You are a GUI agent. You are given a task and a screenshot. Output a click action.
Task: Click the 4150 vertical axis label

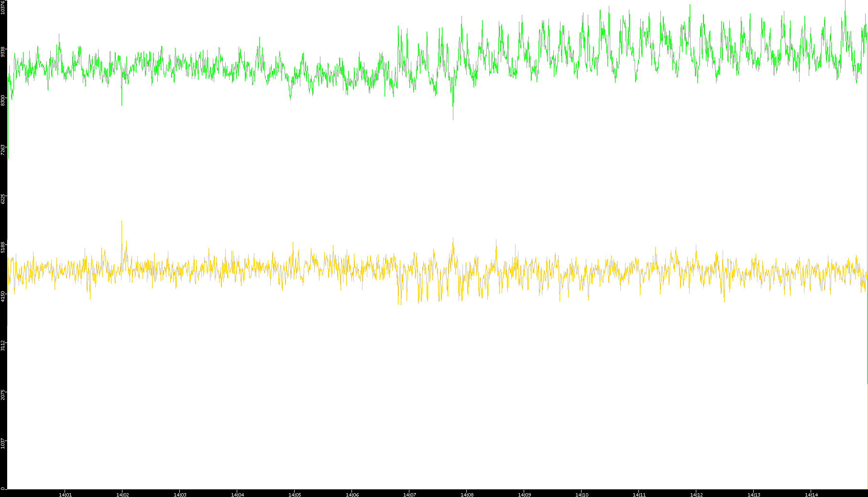(x=3, y=297)
